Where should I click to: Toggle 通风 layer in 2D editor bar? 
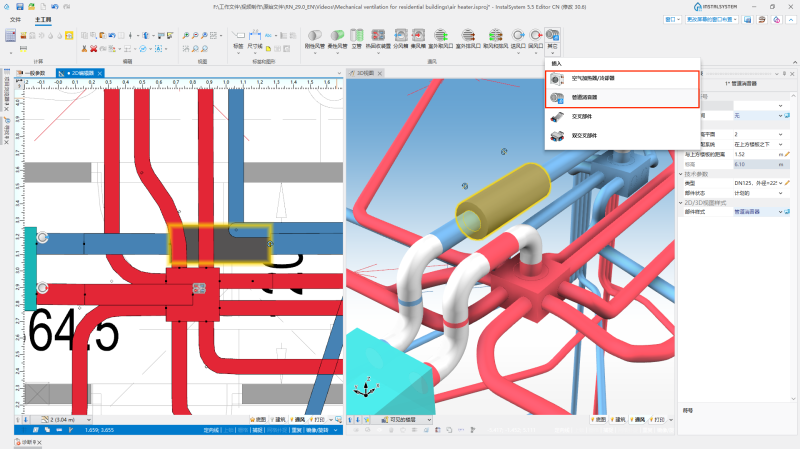click(x=297, y=419)
